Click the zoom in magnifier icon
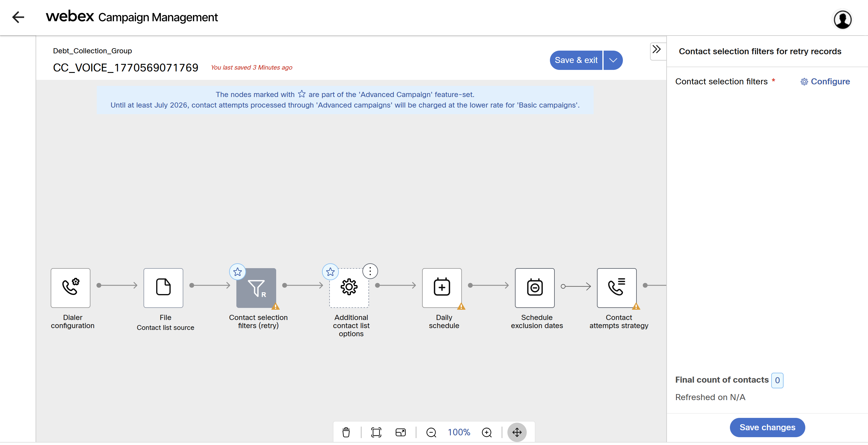Screen dimensions: 868x445 [x=487, y=432]
